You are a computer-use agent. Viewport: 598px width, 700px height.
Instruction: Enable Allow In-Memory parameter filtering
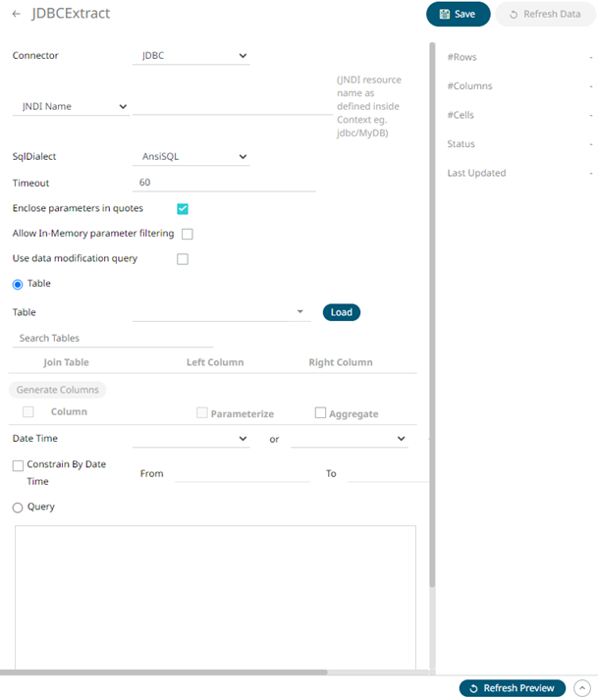[187, 234]
